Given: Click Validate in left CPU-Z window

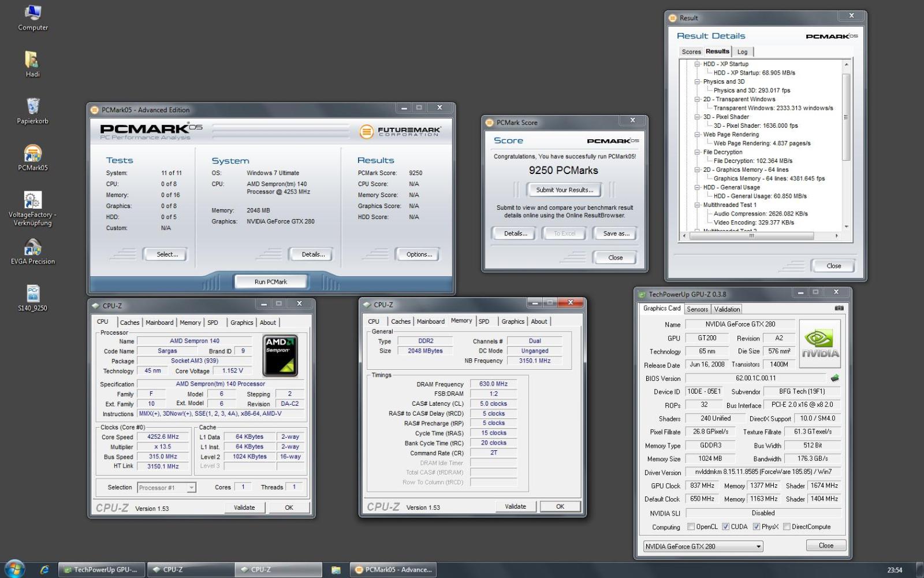Looking at the screenshot, I should (x=244, y=507).
